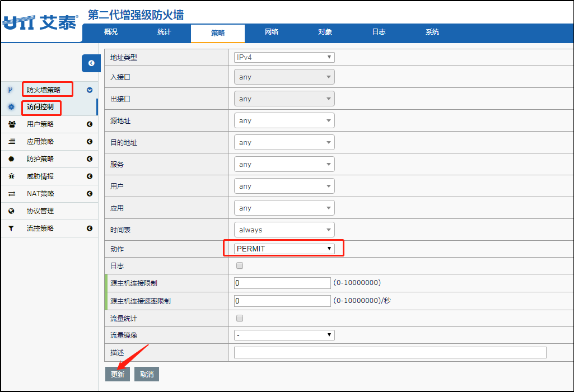Viewport: 574px width, 392px height.
Task: Switch to the 网络 tab
Action: coord(272,32)
